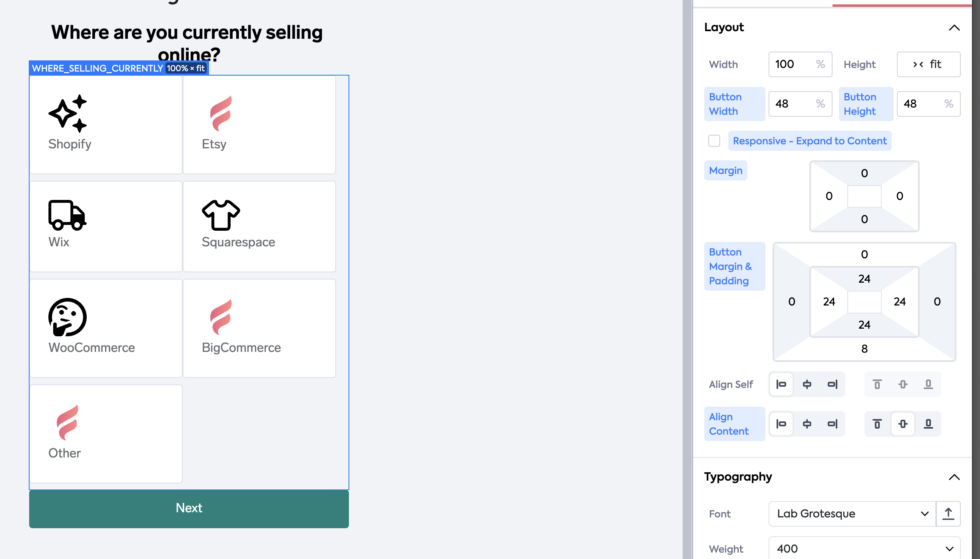Screen dimensions: 980x559
Task: Click the font upload icon
Action: tap(948, 513)
